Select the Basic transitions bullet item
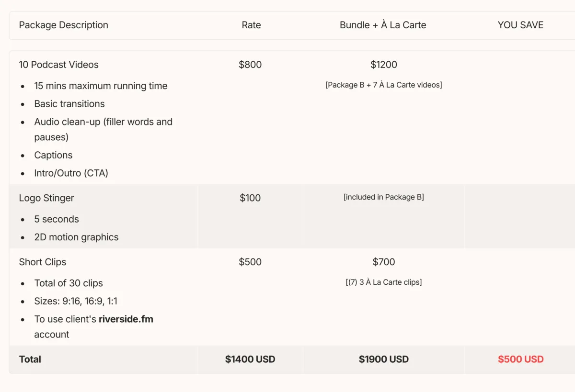This screenshot has width=575, height=392. point(69,104)
